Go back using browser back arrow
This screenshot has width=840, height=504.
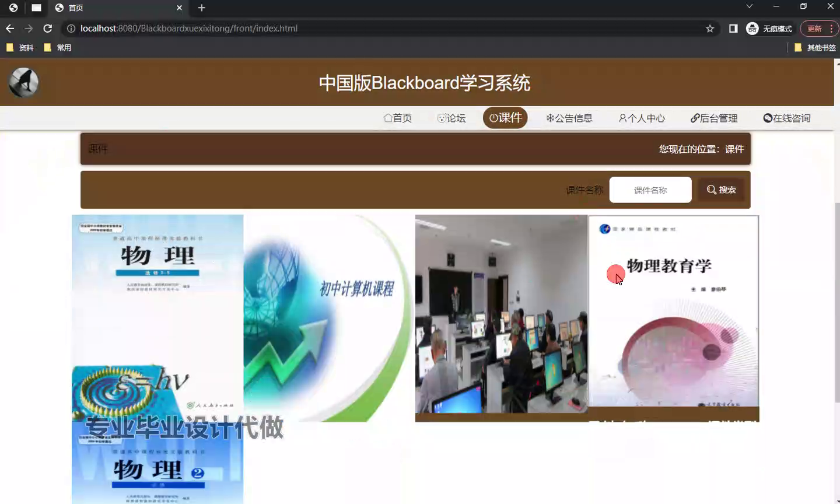click(10, 29)
